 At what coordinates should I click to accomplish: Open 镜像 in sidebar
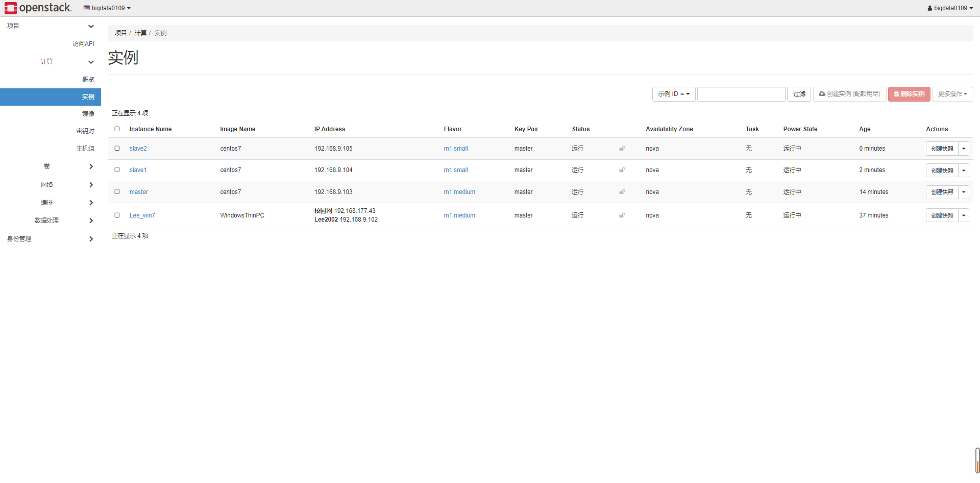[88, 114]
